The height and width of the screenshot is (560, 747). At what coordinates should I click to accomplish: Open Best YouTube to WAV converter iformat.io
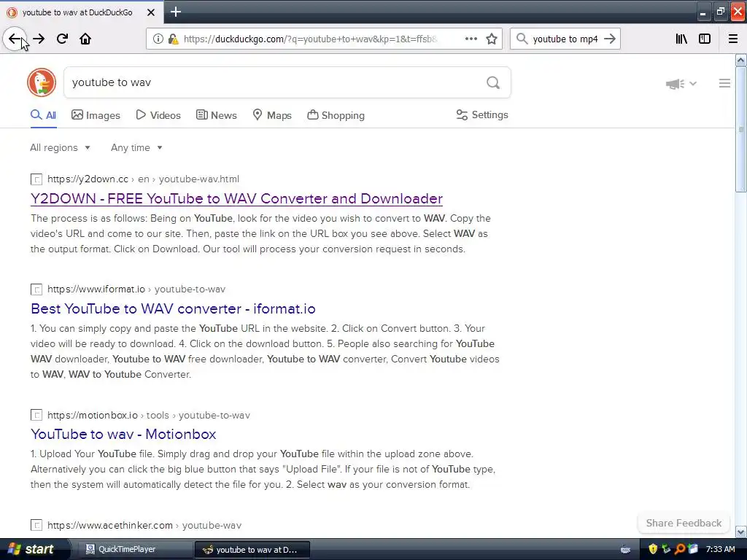click(x=173, y=308)
